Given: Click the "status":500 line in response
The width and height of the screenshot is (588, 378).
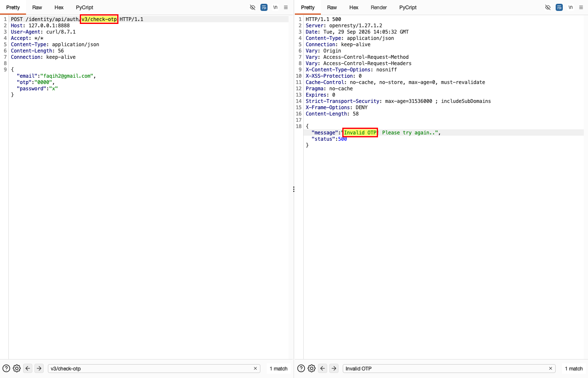Looking at the screenshot, I should pyautogui.click(x=329, y=139).
